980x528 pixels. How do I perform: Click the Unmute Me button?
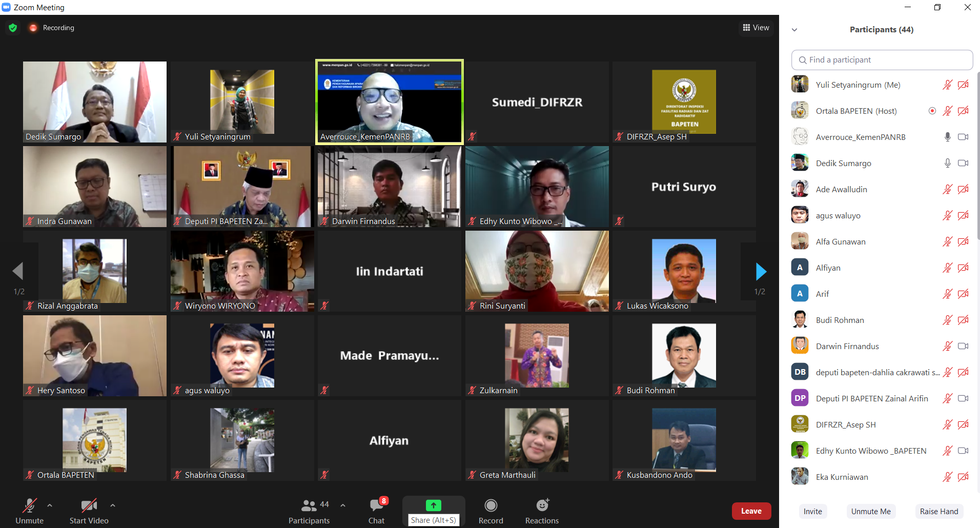871,511
